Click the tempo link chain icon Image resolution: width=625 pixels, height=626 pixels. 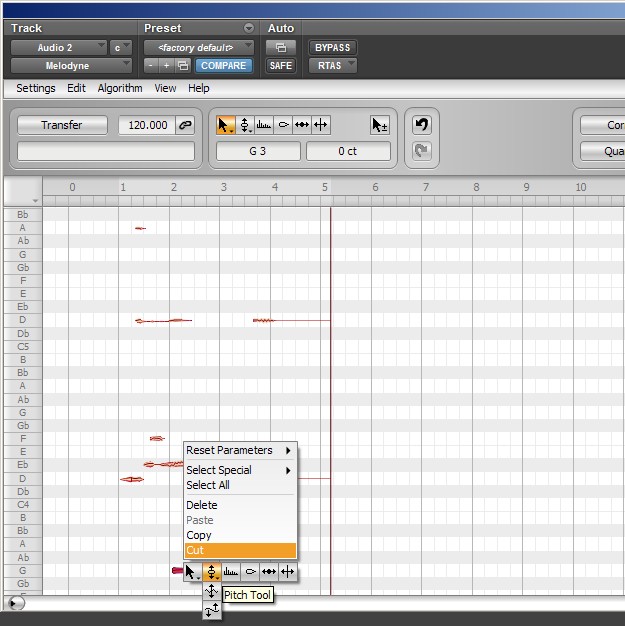185,125
